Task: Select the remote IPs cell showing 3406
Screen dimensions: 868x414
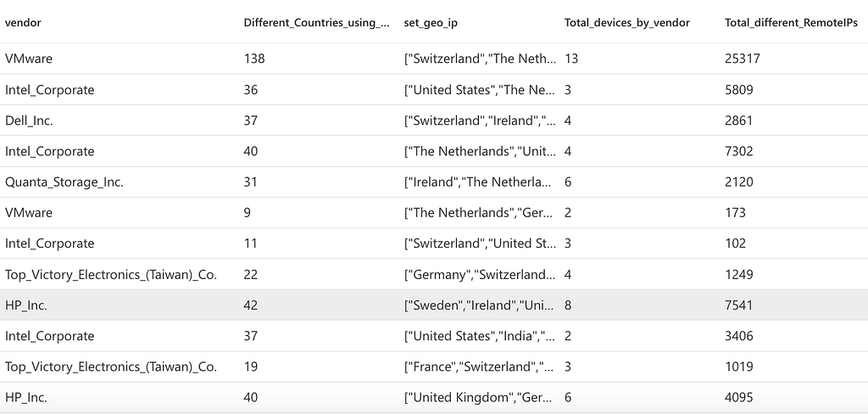Action: [x=739, y=336]
